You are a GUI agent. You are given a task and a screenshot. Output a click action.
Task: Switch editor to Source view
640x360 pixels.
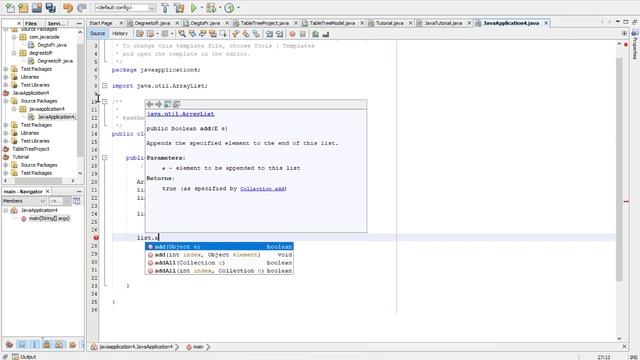97,33
